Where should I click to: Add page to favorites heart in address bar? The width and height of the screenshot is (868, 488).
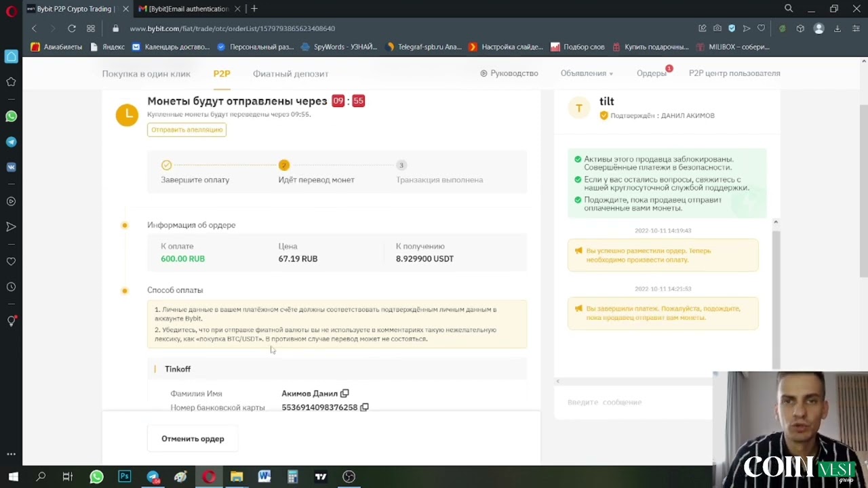(x=762, y=28)
